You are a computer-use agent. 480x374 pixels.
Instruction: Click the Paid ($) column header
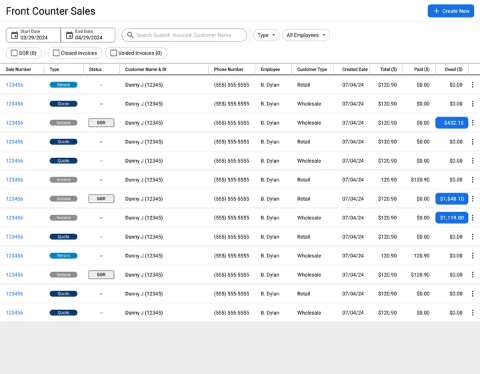coord(422,69)
